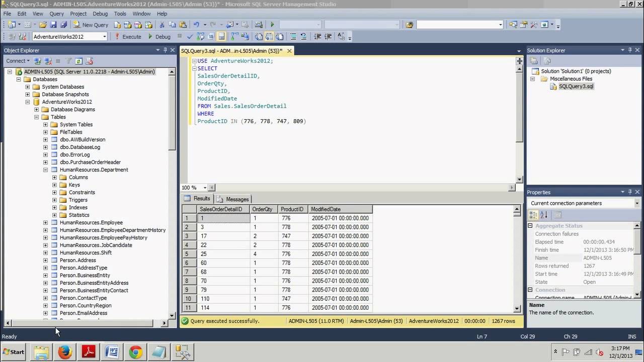Expand the System Databases folder
This screenshot has width=644, height=362.
[x=28, y=87]
